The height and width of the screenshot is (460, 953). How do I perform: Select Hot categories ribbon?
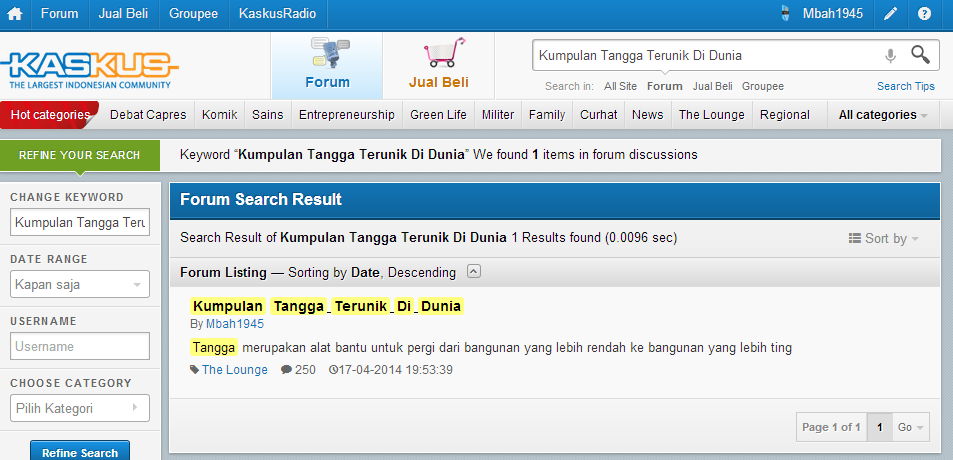click(50, 115)
